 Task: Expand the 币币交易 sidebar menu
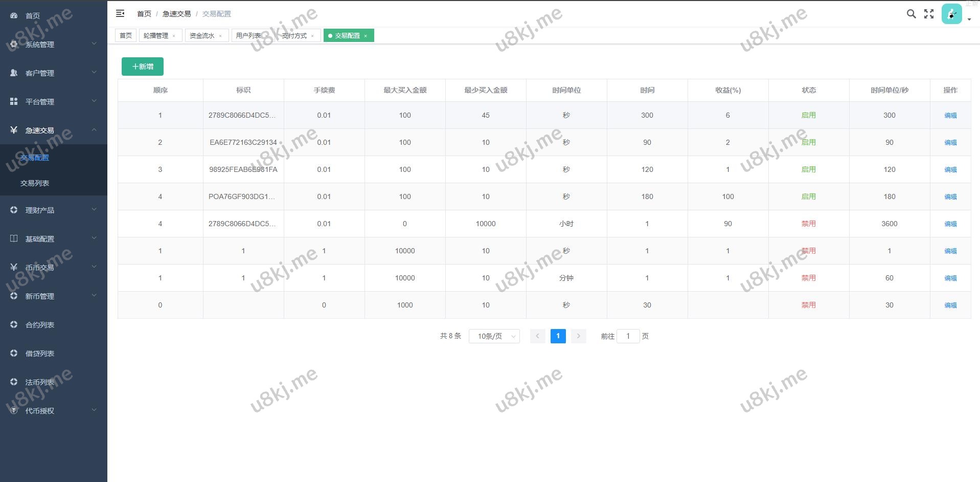[x=54, y=268]
